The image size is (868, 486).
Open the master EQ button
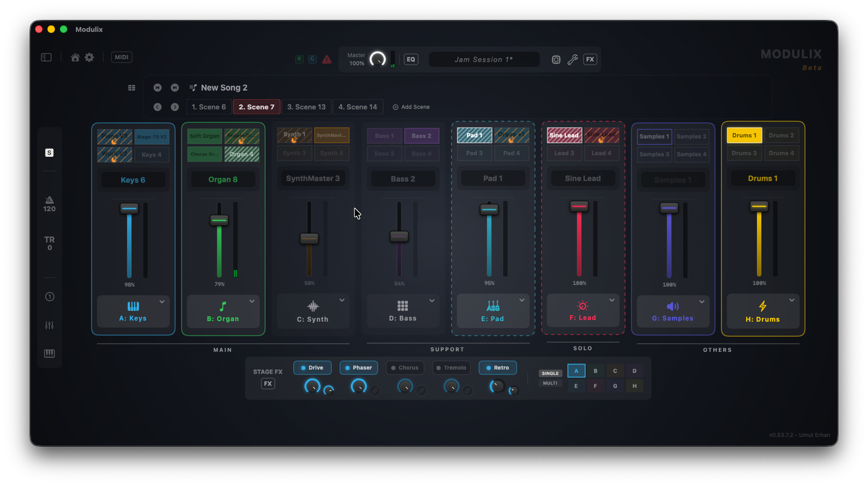[x=411, y=60]
